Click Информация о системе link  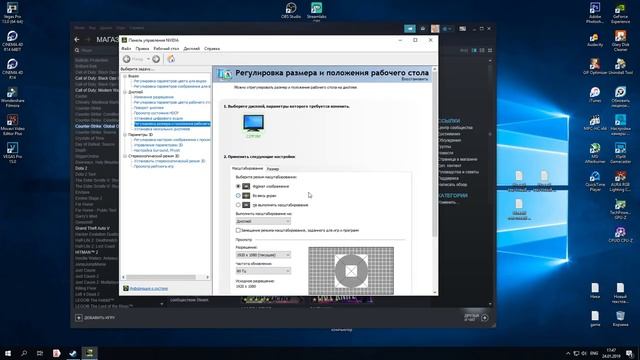pyautogui.click(x=149, y=289)
